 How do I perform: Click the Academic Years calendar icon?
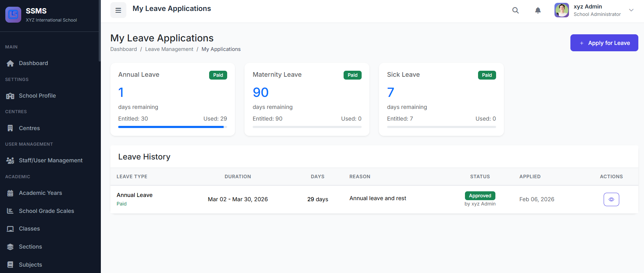pyautogui.click(x=10, y=193)
